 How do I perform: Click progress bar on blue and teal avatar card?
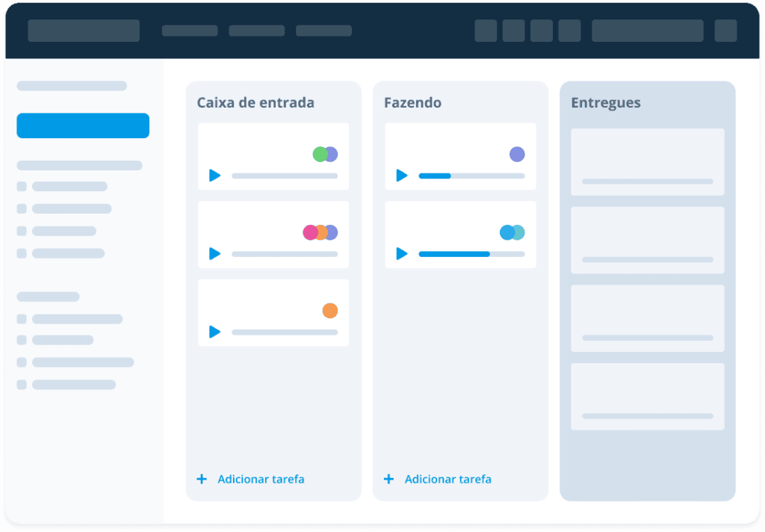472,254
